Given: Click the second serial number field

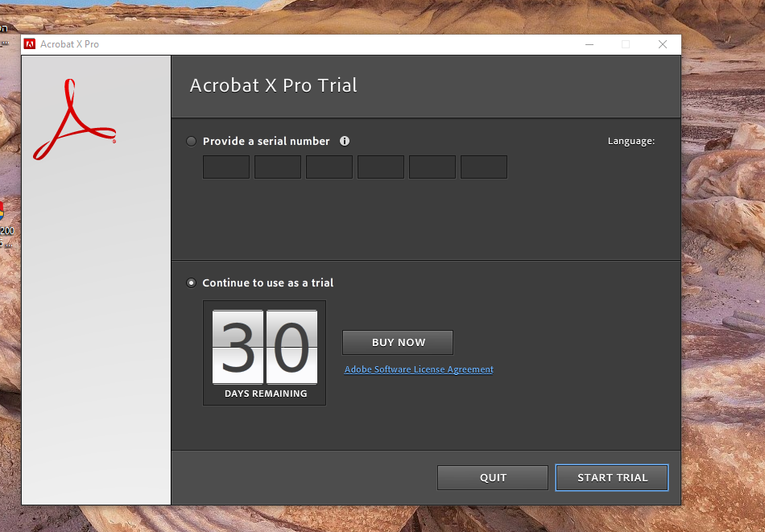Looking at the screenshot, I should (x=278, y=167).
